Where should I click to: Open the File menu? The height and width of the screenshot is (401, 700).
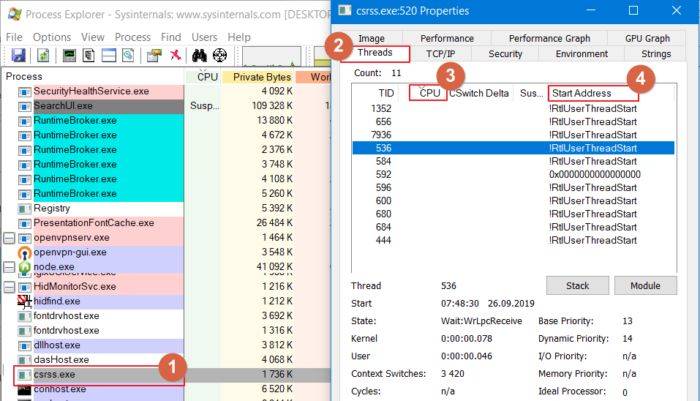14,37
